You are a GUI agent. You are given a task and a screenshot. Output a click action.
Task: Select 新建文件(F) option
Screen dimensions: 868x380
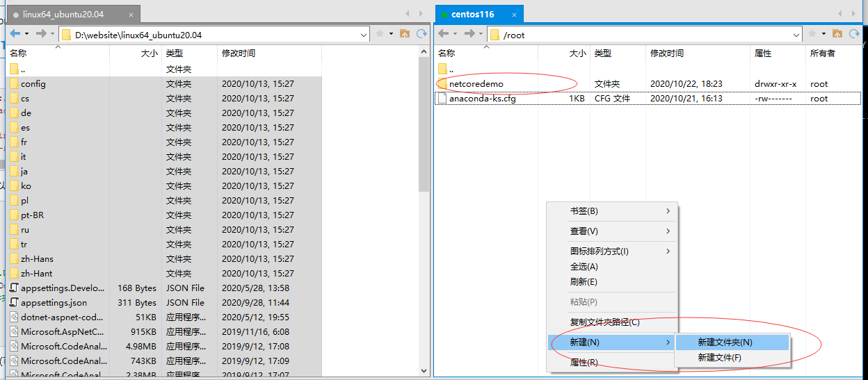tap(733, 358)
